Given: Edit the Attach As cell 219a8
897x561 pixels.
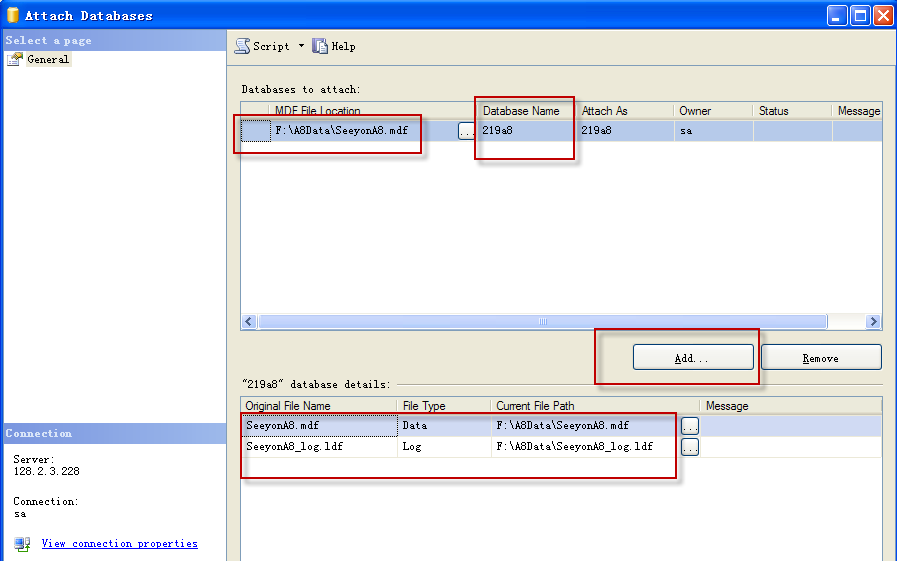Looking at the screenshot, I should click(x=624, y=131).
